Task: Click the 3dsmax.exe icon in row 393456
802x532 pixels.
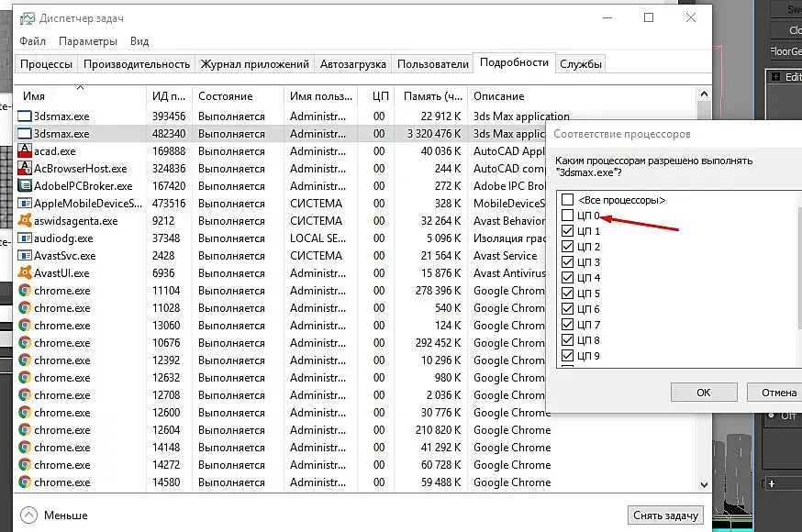Action: tap(25, 116)
